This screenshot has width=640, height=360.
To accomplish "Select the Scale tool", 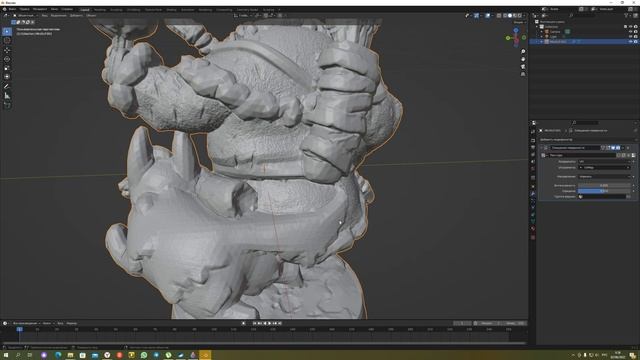I will (7, 68).
